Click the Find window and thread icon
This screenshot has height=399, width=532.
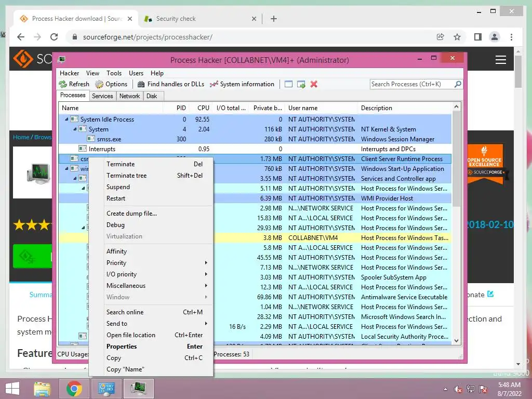coord(301,84)
